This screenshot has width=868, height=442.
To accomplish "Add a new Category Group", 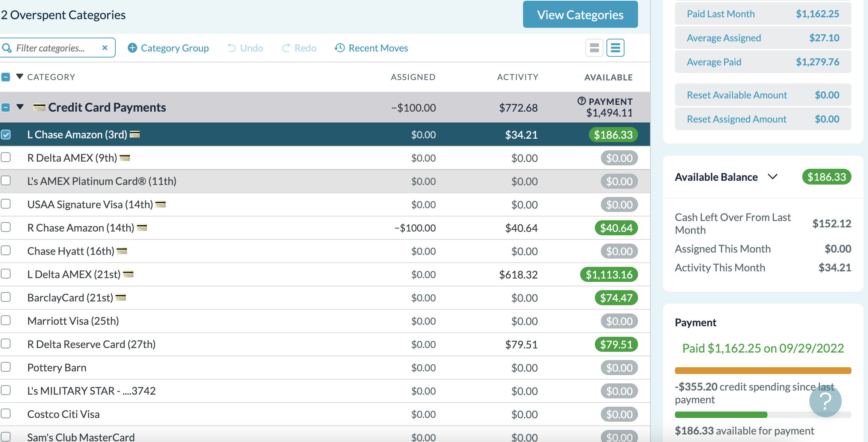I will 132,48.
